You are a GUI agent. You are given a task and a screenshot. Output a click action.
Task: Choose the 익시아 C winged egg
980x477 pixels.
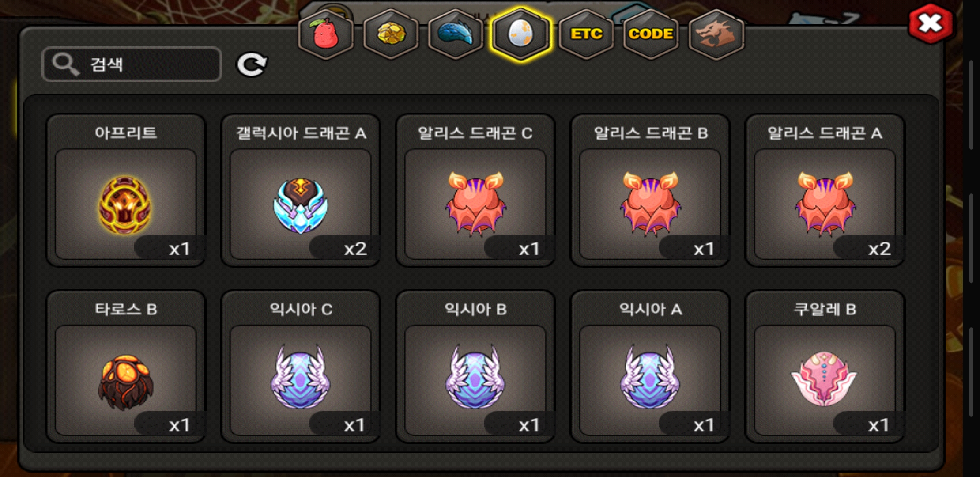pyautogui.click(x=301, y=367)
